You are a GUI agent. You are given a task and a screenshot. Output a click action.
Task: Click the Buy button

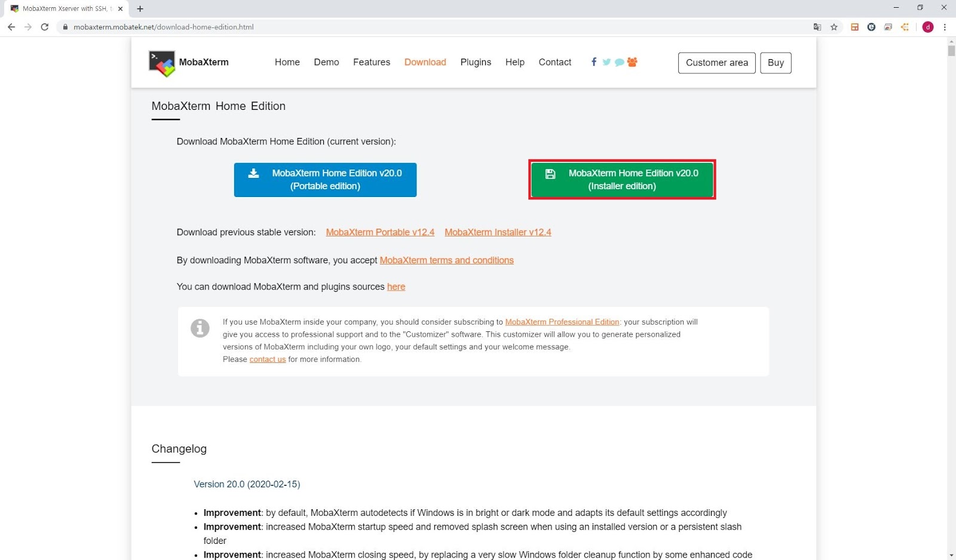776,63
